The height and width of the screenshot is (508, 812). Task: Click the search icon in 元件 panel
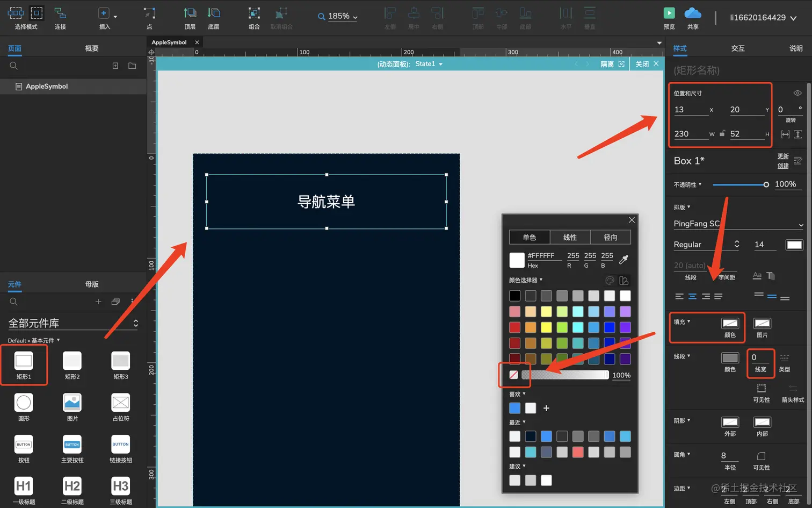(14, 302)
